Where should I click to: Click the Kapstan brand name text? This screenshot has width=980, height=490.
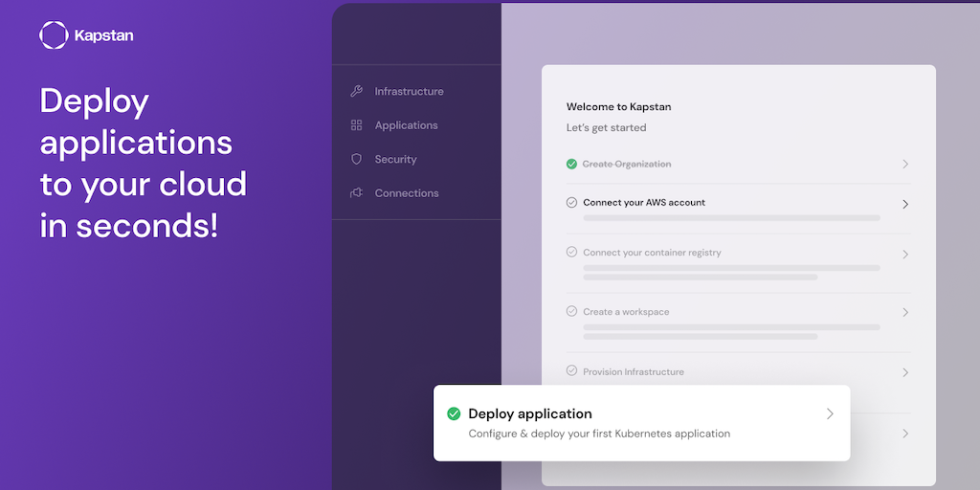103,35
